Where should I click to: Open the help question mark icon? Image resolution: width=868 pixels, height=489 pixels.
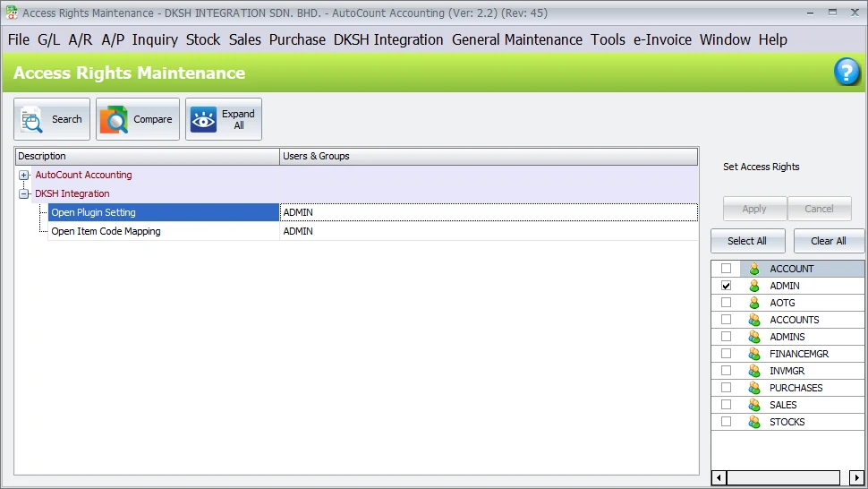coord(847,72)
